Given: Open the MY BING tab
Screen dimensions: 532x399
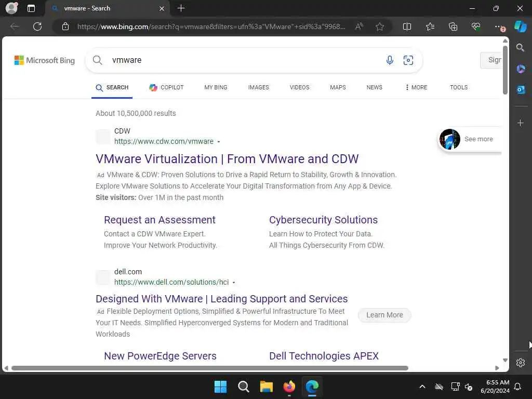Looking at the screenshot, I should 216,87.
